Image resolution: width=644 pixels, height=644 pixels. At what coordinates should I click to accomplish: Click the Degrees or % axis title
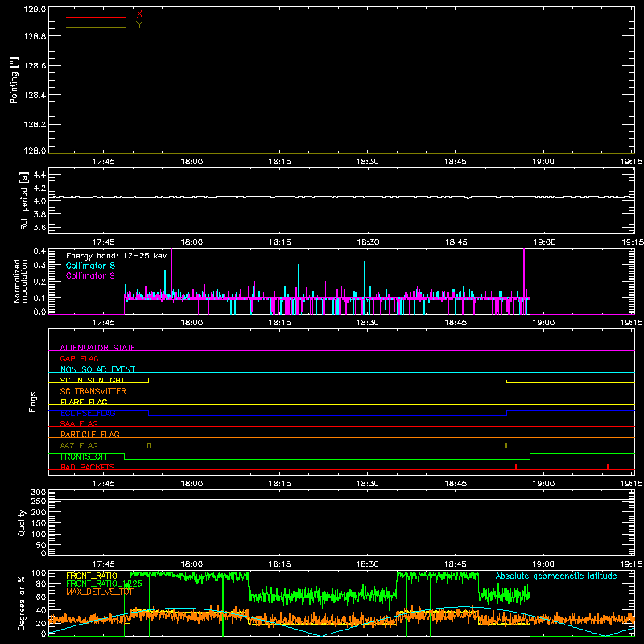click(x=22, y=603)
